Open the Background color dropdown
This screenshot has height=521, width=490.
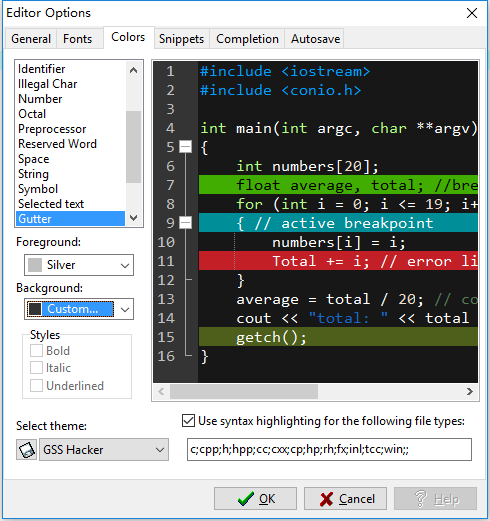pyautogui.click(x=125, y=309)
